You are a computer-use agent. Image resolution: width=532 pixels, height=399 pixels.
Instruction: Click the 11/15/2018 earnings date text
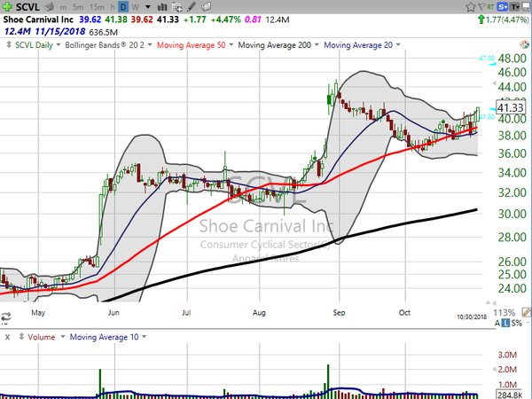pos(60,32)
